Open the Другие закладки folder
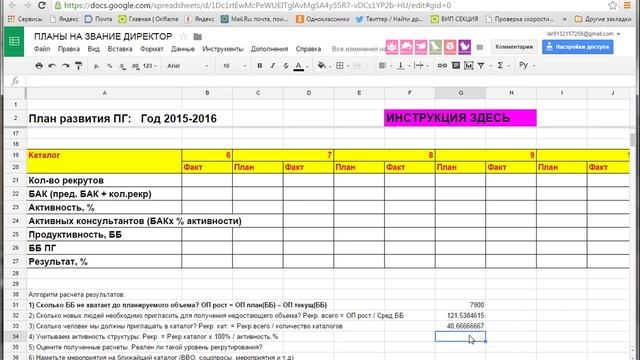Image resolution: width=640 pixels, height=360 pixels. [603, 19]
